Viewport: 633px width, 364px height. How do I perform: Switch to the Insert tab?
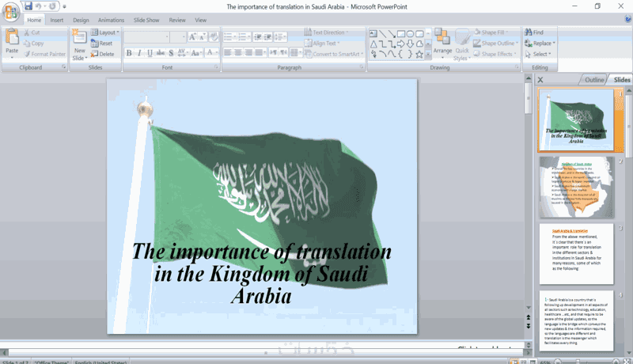56,20
